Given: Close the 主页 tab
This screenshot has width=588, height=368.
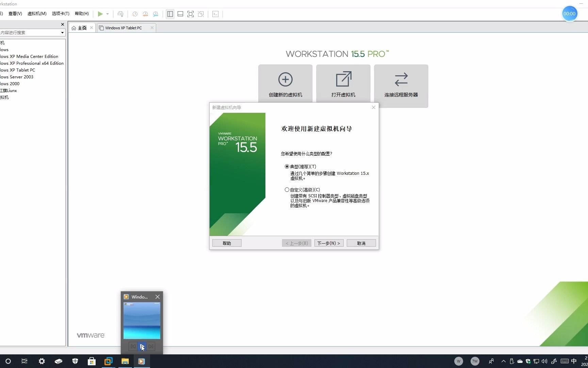Looking at the screenshot, I should click(92, 28).
